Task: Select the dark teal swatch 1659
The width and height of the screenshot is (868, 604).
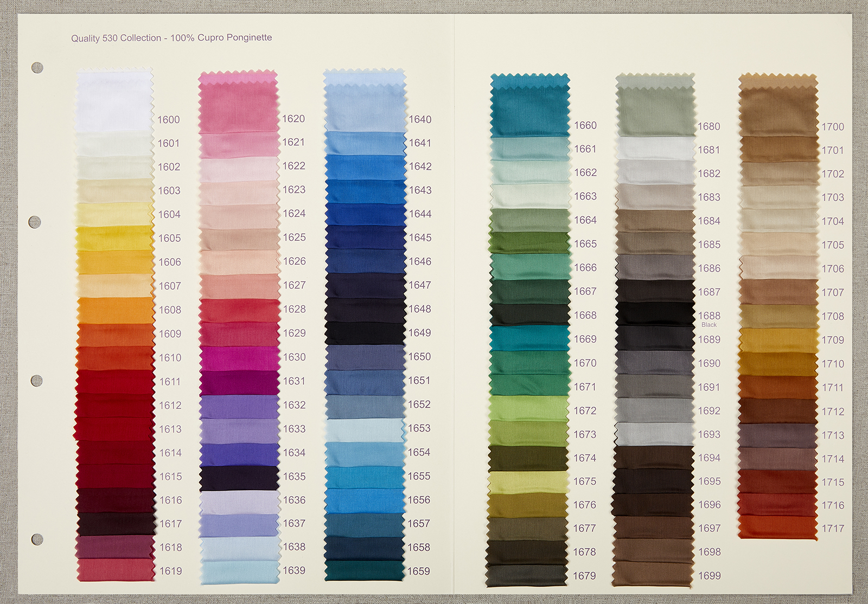Action: [x=365, y=570]
